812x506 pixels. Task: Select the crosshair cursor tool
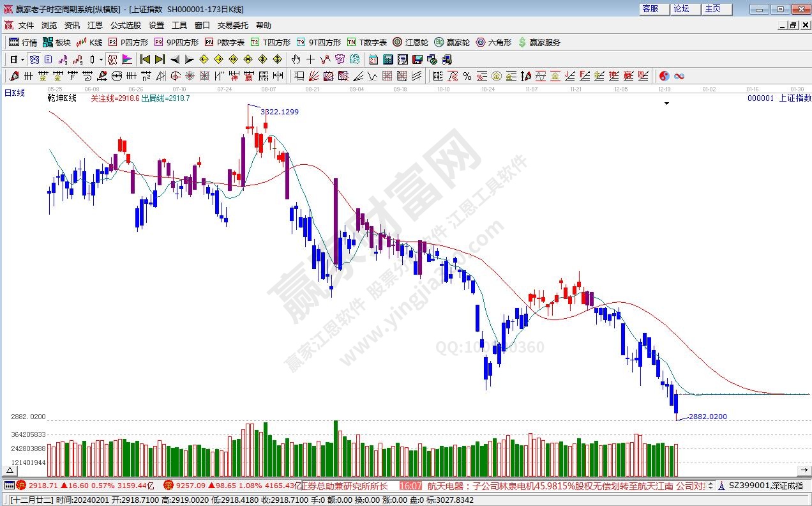coord(310,59)
